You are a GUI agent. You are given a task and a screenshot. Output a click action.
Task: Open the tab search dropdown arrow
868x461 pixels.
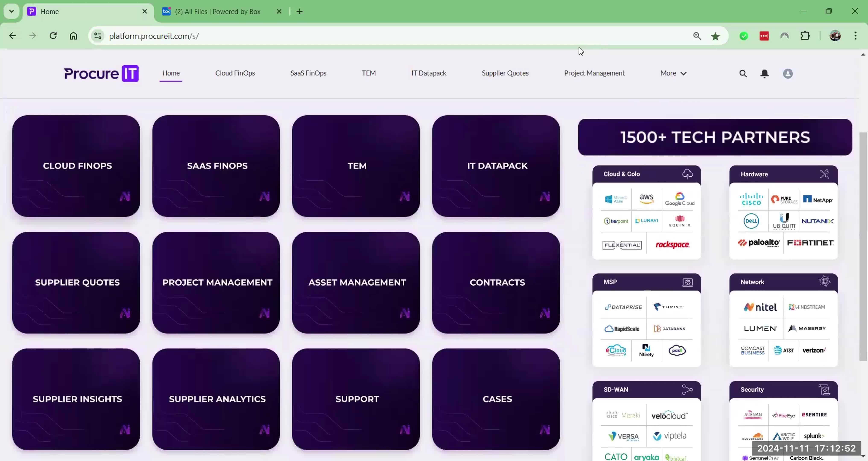coord(12,11)
